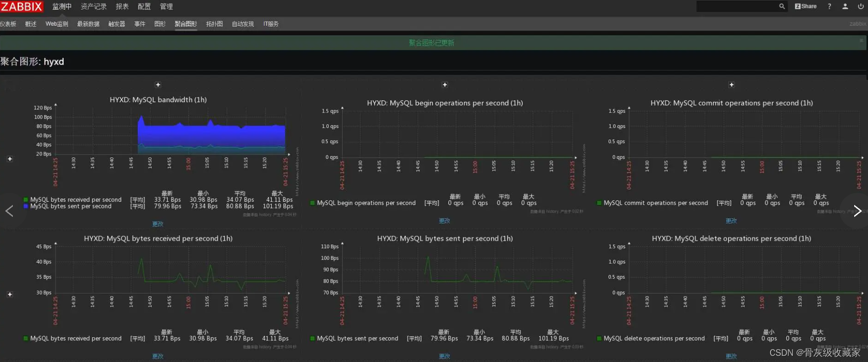Click the logout power icon
The height and width of the screenshot is (362, 868).
[860, 6]
